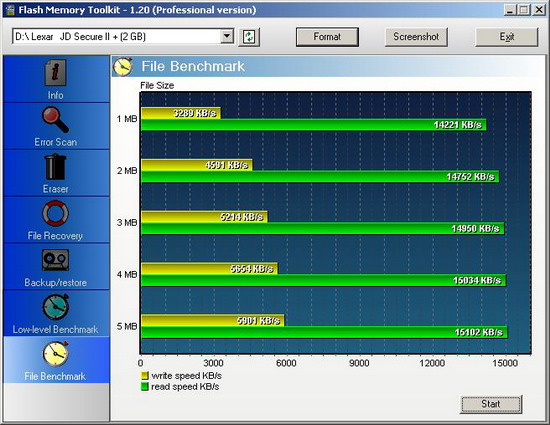550x425 pixels.
Task: Switch to the Low-level Benchmark label
Action: pos(55,329)
